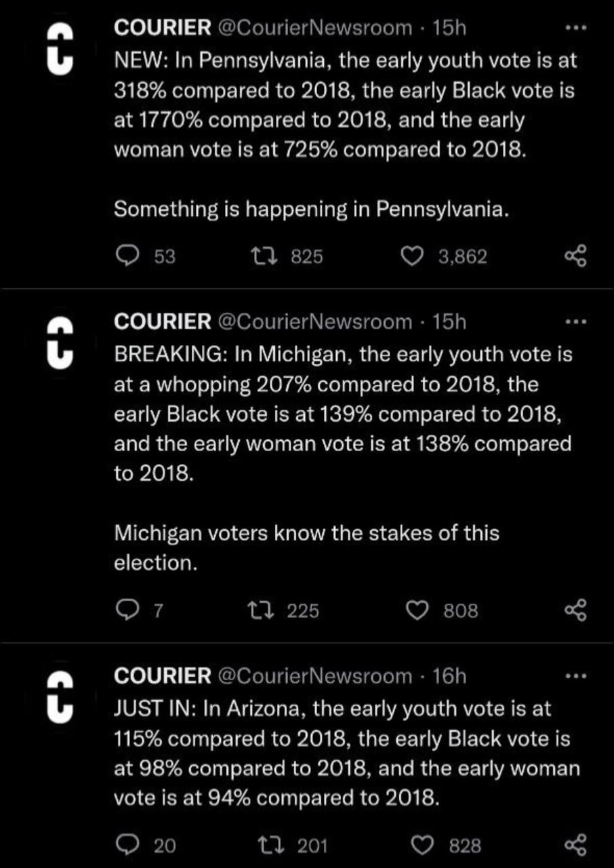
Task: Share the Arizona tweet
Action: pos(574,845)
